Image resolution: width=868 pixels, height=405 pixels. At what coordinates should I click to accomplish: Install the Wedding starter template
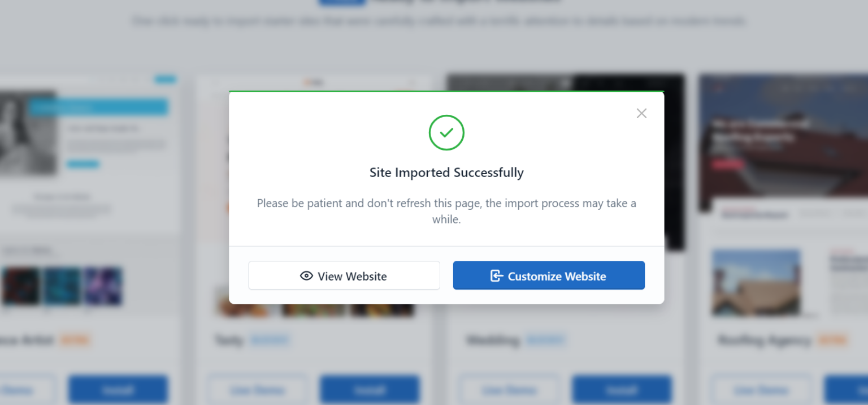click(x=622, y=389)
